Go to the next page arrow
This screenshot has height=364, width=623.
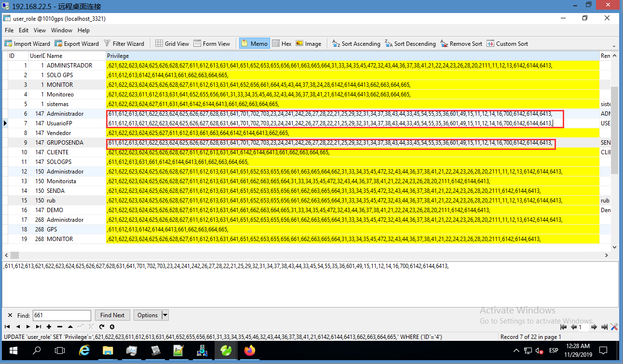click(x=594, y=327)
